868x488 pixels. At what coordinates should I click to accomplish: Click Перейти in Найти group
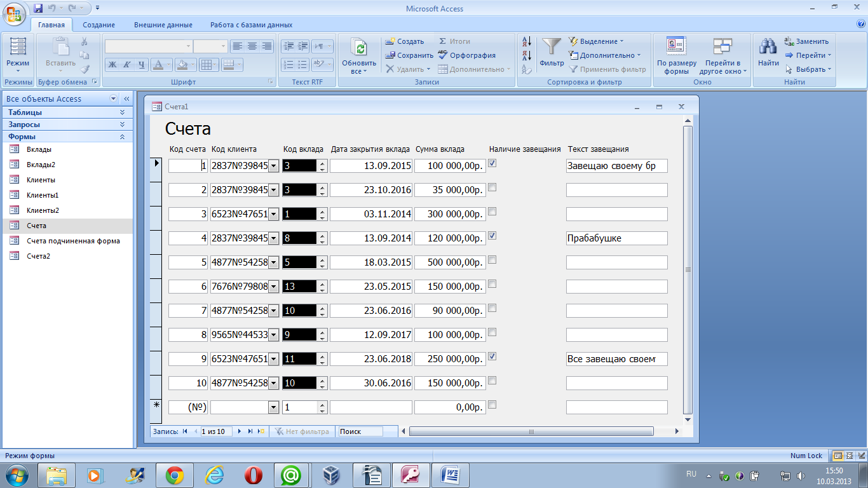tap(808, 55)
